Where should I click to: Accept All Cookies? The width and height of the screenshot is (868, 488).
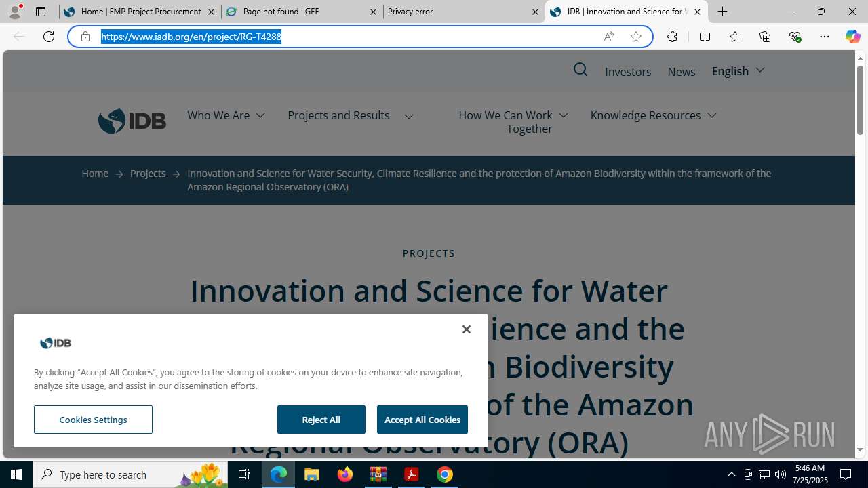(422, 420)
